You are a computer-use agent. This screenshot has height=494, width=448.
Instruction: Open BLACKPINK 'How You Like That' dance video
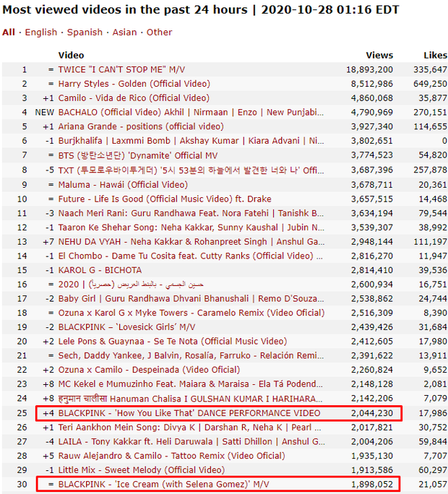pos(189,413)
